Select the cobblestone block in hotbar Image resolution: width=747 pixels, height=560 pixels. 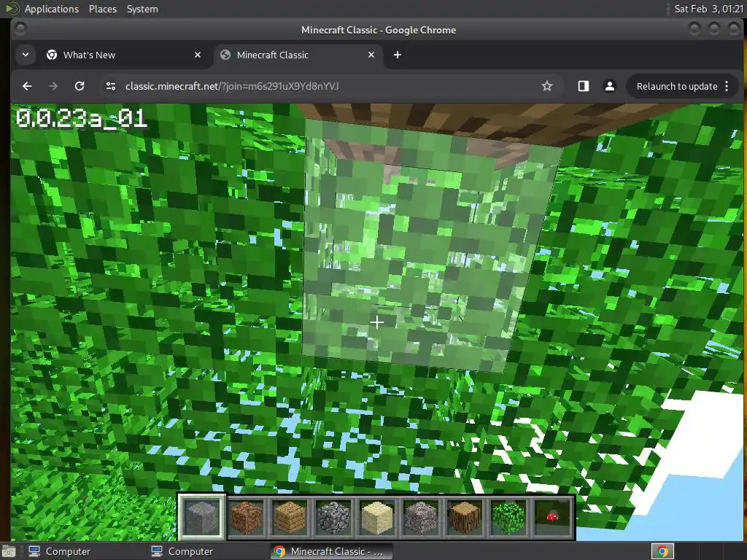[333, 517]
